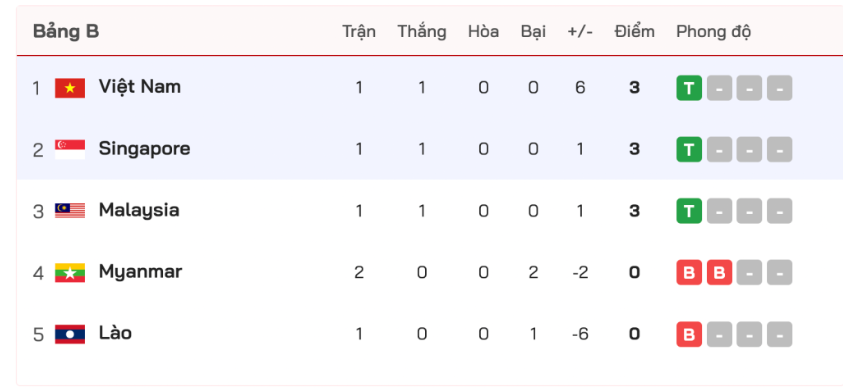Click Malaysia's green T form badge
Viewport: 843px width, 388px height.
pyautogui.click(x=689, y=211)
